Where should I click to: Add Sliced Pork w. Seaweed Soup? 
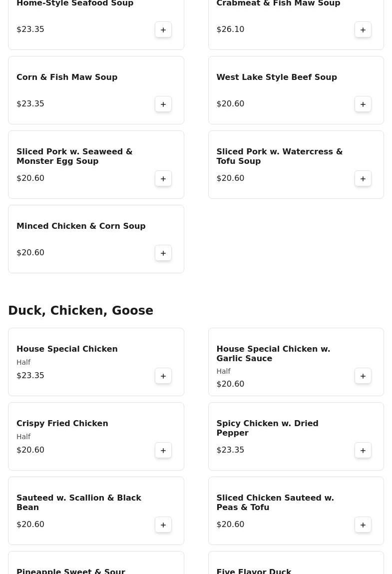[x=163, y=179]
